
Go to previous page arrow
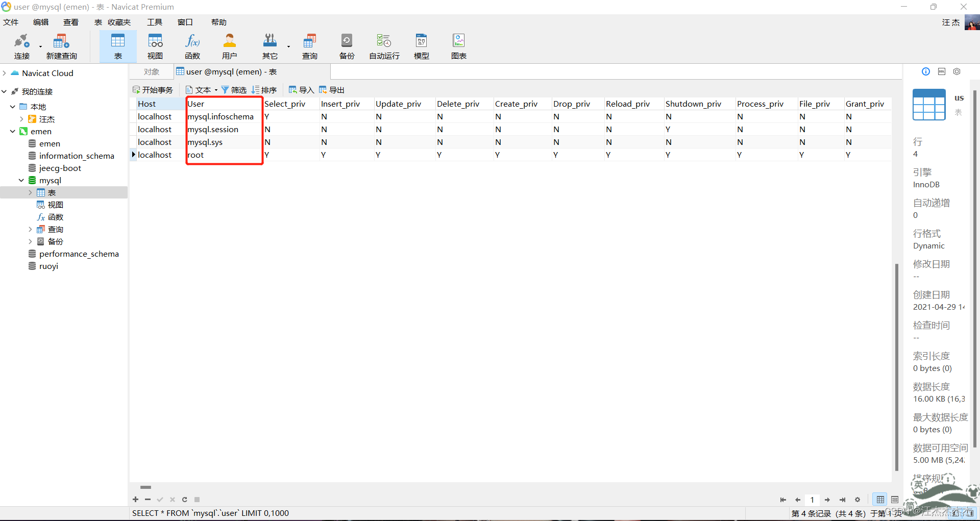point(798,500)
